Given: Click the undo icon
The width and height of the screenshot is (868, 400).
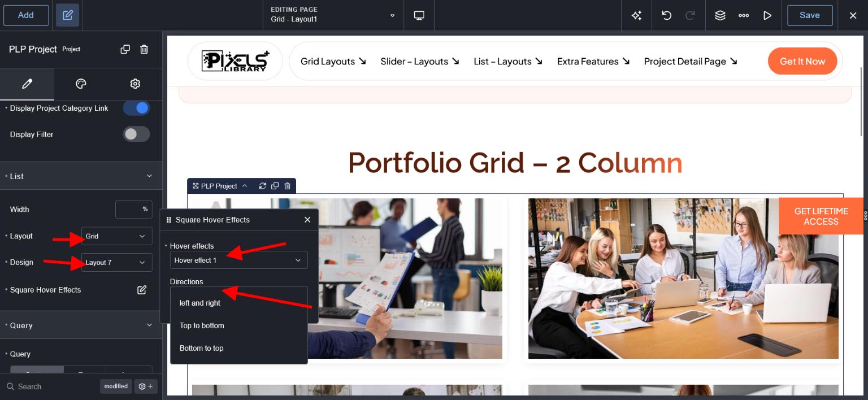Looking at the screenshot, I should click(667, 15).
